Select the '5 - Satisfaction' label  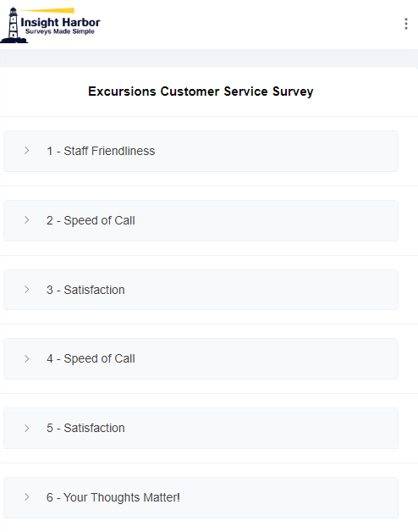point(85,428)
